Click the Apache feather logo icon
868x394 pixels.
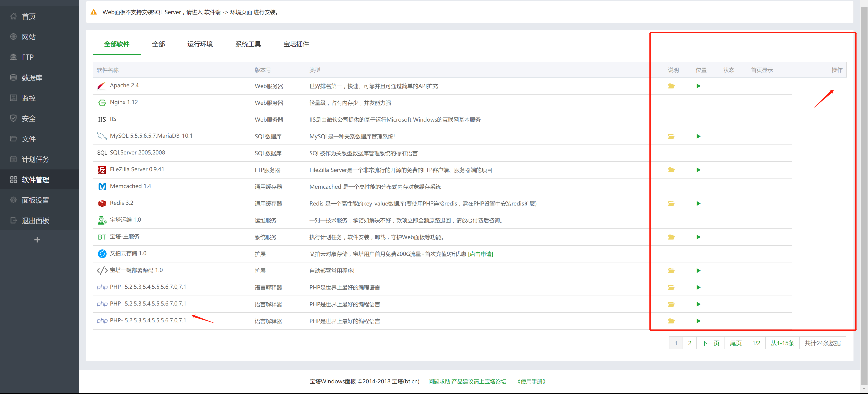click(x=102, y=86)
